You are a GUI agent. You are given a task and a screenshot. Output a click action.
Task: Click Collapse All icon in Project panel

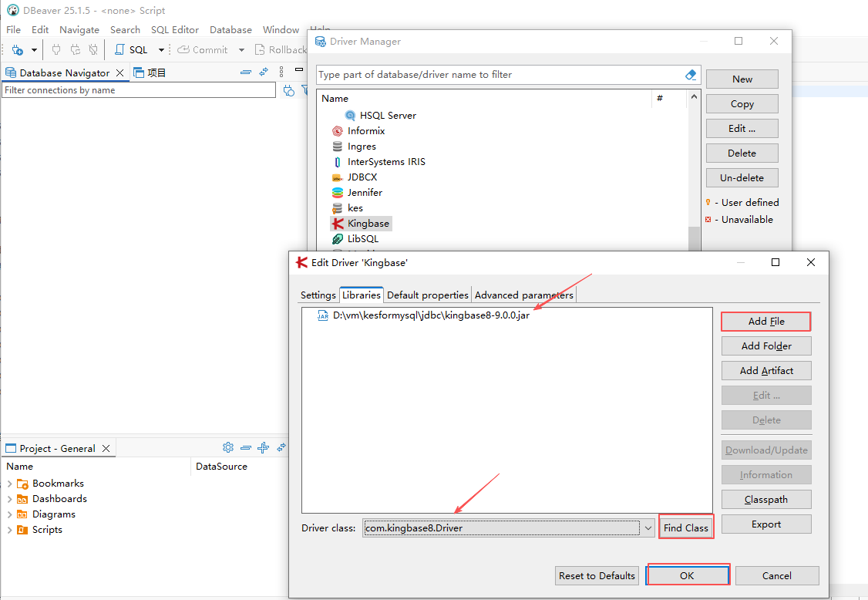246,447
